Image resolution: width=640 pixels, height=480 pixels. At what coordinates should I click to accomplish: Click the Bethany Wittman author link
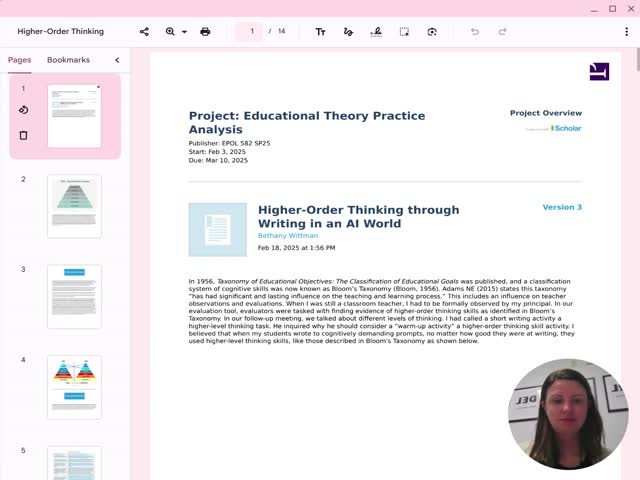tap(288, 236)
